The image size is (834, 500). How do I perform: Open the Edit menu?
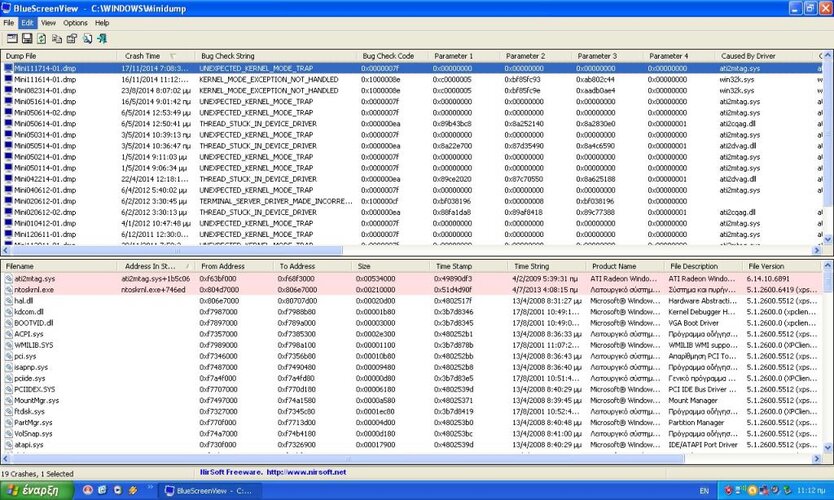(x=27, y=23)
